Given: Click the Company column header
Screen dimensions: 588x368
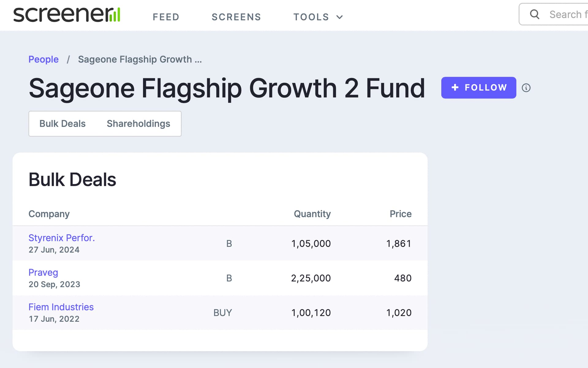Looking at the screenshot, I should (49, 214).
